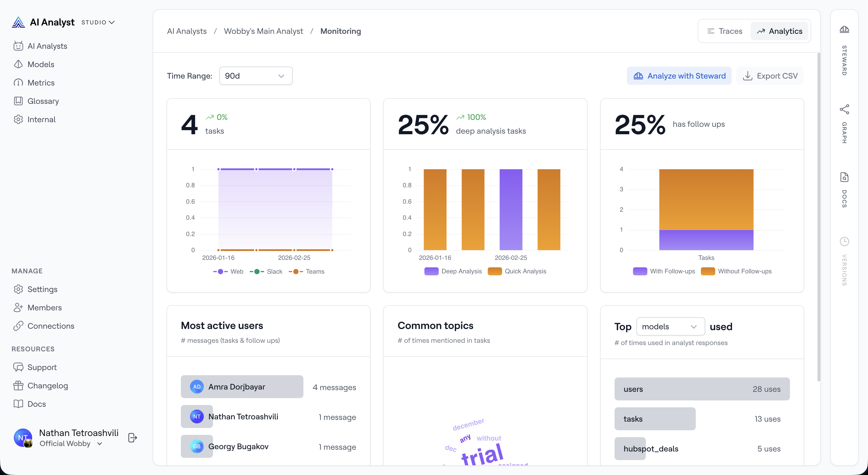Open the Steward panel icon
This screenshot has width=868, height=475.
(844, 30)
